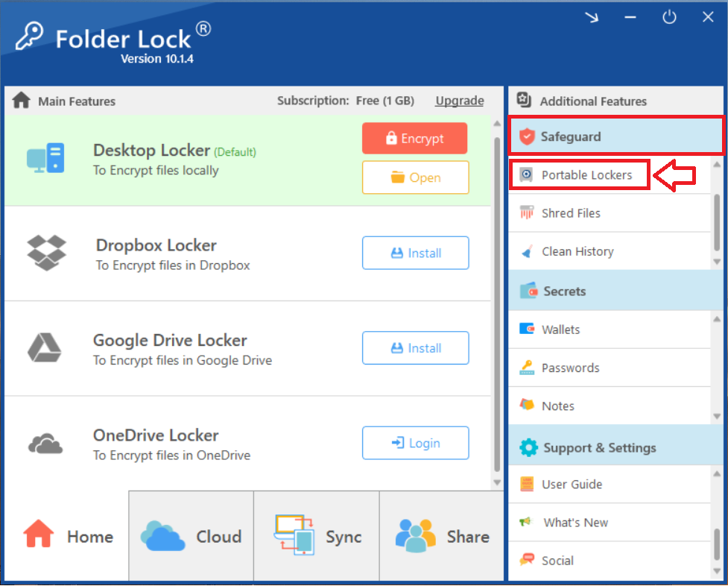Click the 'Subscription: Free (1 GB)' text
This screenshot has width=728, height=586.
(x=346, y=101)
